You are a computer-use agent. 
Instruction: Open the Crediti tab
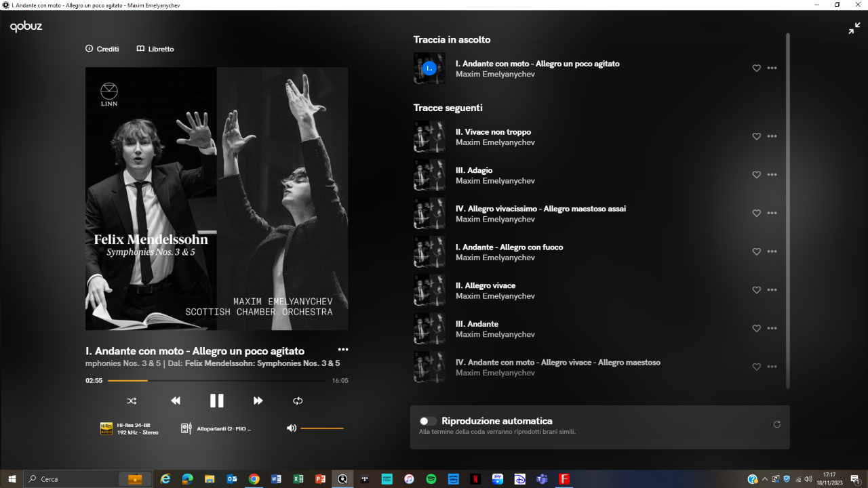pyautogui.click(x=102, y=49)
